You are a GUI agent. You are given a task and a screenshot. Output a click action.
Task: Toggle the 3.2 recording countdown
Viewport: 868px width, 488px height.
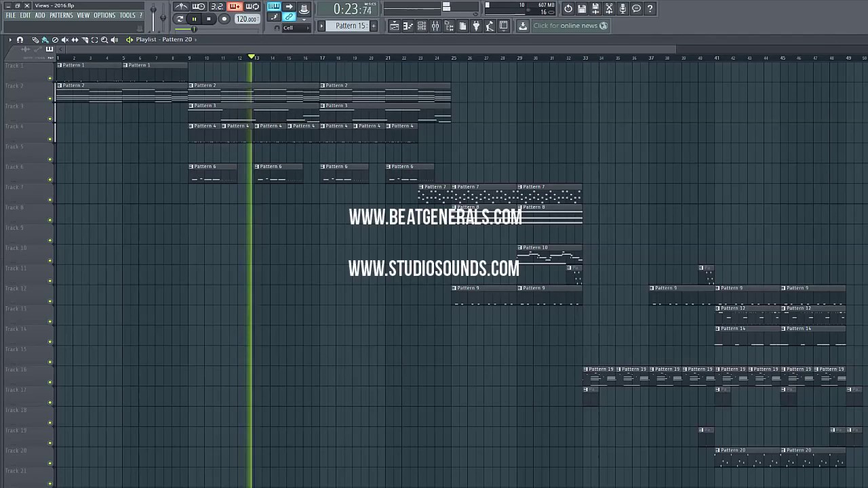pos(217,6)
